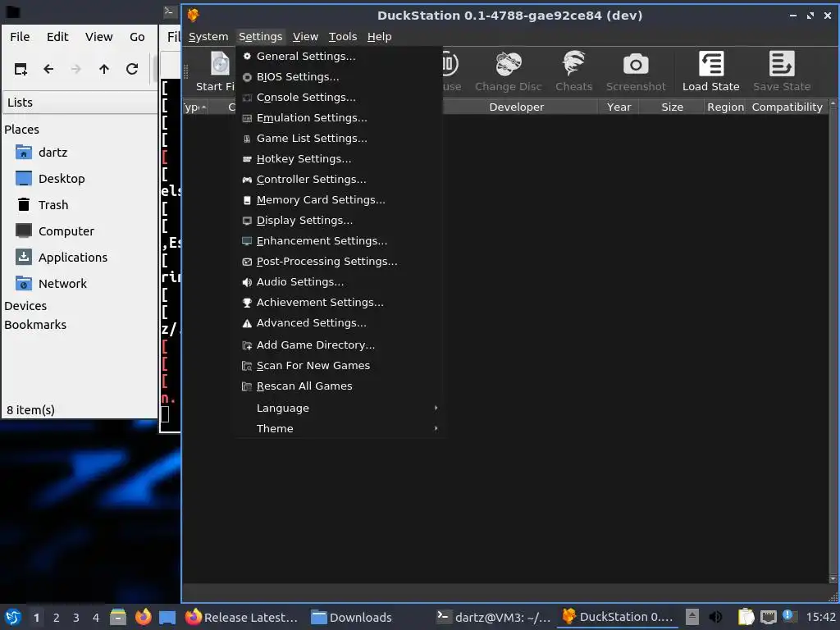Open DuckStation's View menu
Image resolution: width=840 pixels, height=630 pixels.
[x=305, y=36]
